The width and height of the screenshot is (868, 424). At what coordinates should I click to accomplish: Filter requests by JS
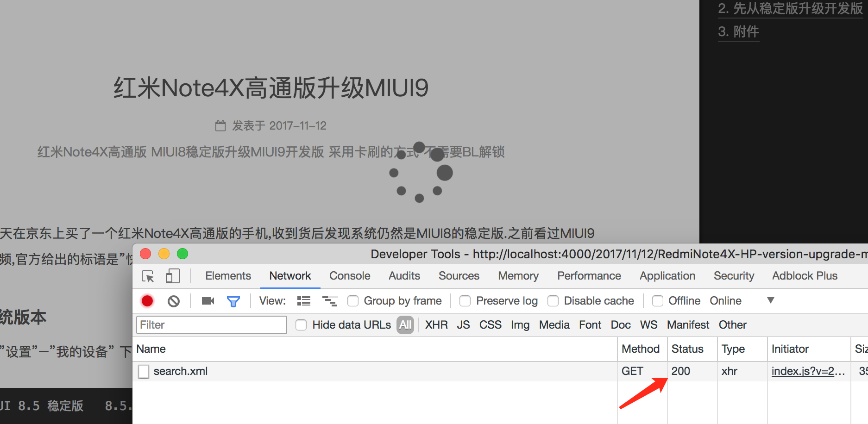coord(463,325)
